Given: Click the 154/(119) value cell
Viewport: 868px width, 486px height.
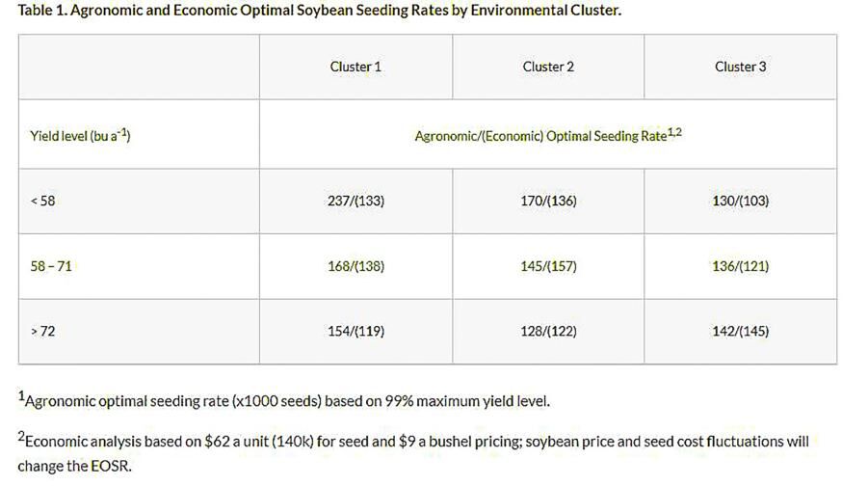Looking at the screenshot, I should 355,331.
